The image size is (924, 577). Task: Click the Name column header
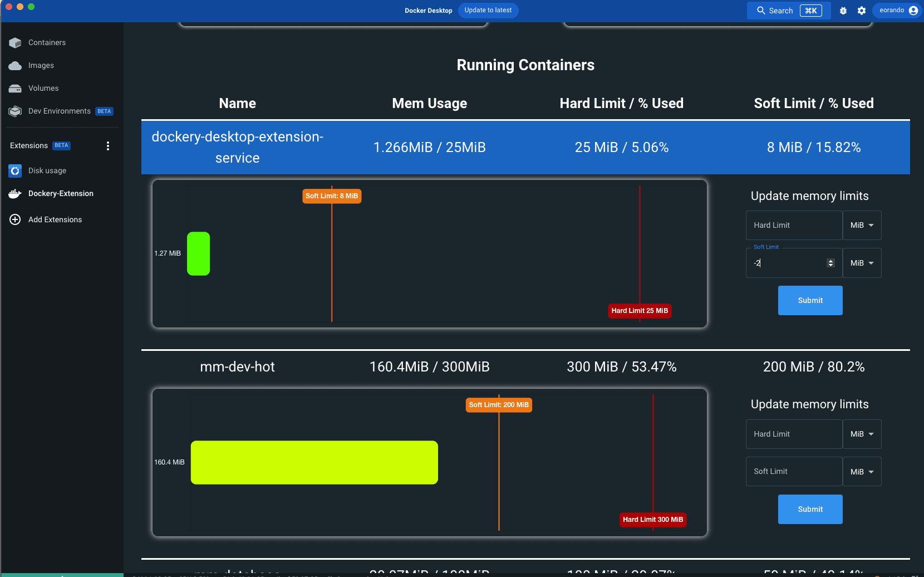click(x=238, y=104)
